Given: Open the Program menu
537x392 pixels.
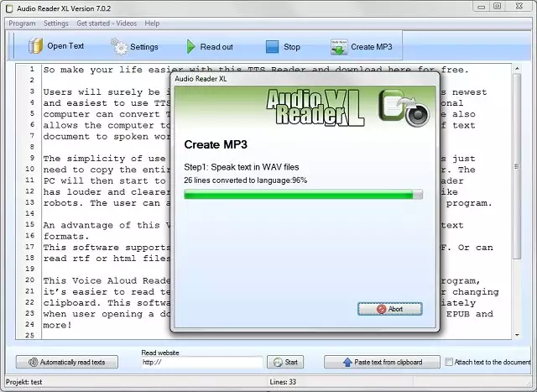Looking at the screenshot, I should (22, 24).
